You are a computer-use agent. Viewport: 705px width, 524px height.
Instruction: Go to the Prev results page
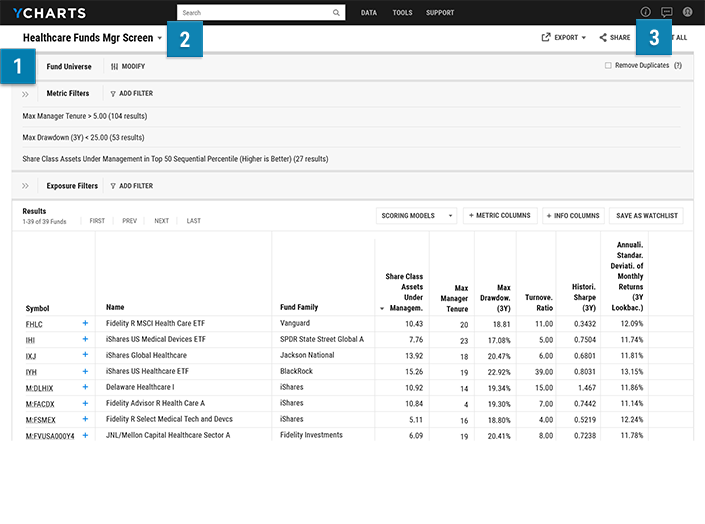pos(129,221)
